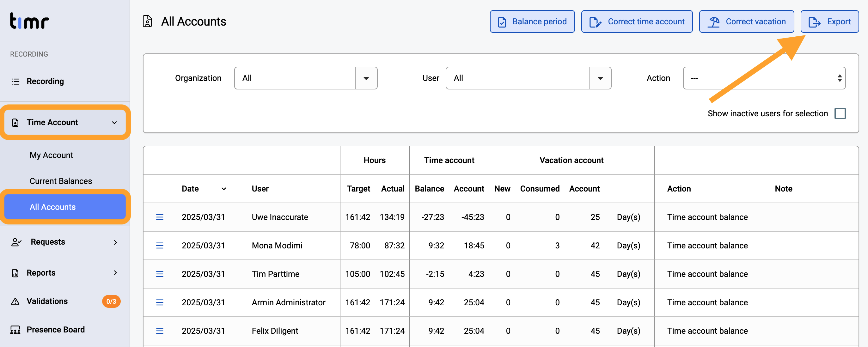Click the Export button
Viewport: 868px width, 347px height.
(x=829, y=21)
